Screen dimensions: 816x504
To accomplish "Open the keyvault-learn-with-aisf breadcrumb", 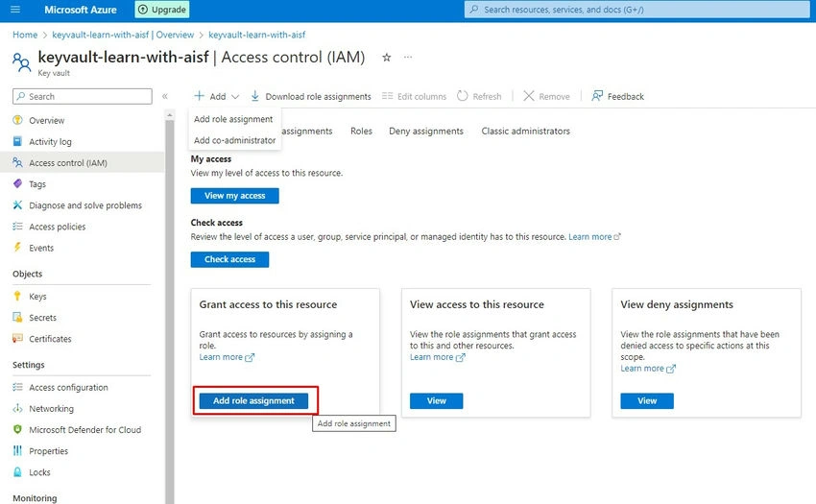I will tap(257, 35).
